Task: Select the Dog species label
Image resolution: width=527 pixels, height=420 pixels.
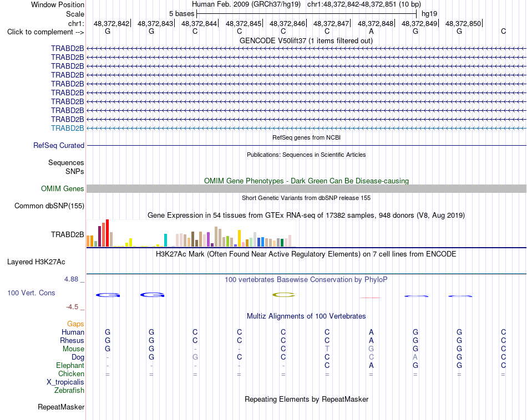Action: tap(78, 357)
